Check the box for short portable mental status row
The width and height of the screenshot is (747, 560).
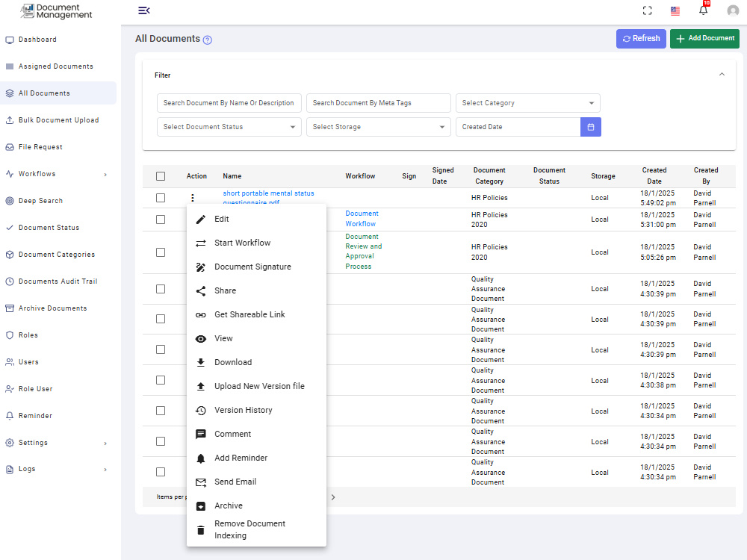[161, 198]
